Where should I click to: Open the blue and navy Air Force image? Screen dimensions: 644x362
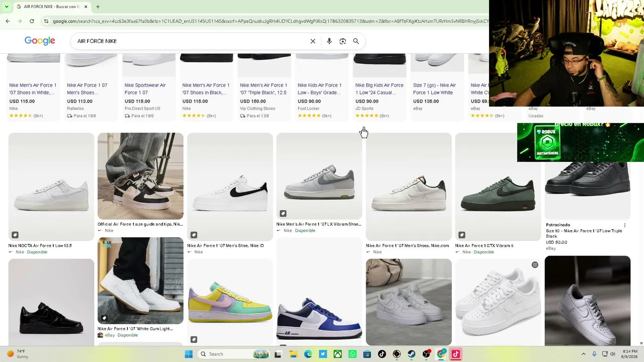pos(319,292)
